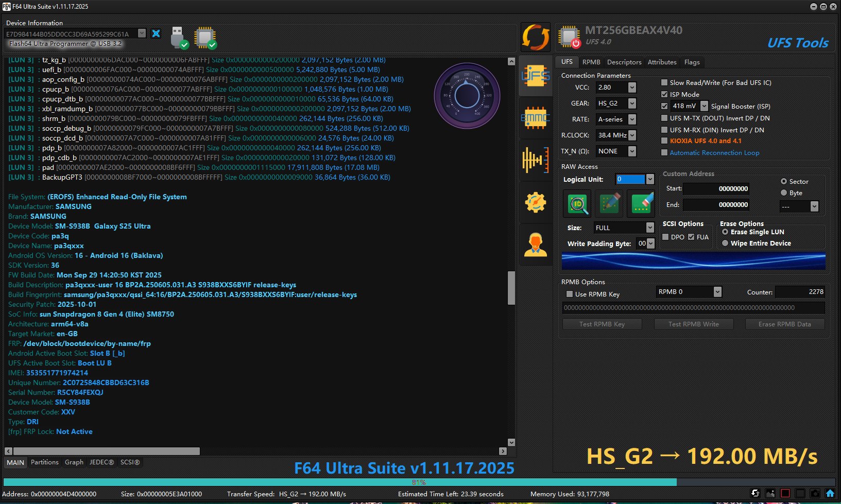
Task: Uncheck the ISP Mode checkbox
Action: coord(664,94)
